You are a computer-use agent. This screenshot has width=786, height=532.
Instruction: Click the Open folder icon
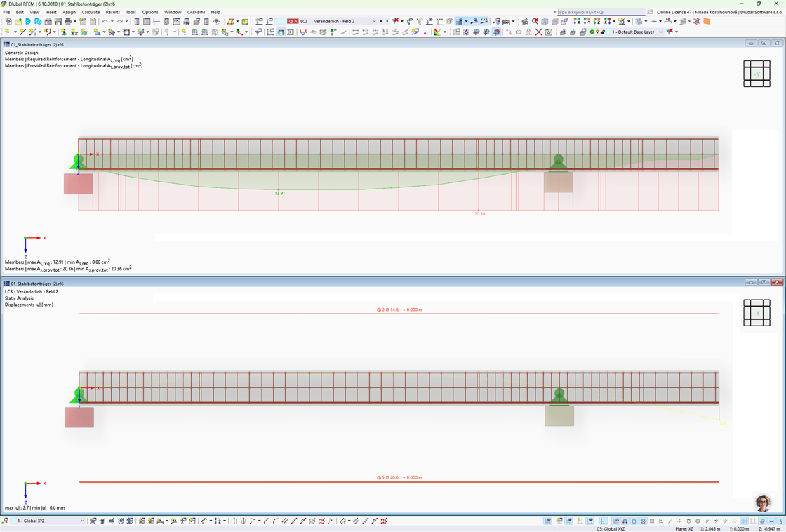[x=18, y=21]
